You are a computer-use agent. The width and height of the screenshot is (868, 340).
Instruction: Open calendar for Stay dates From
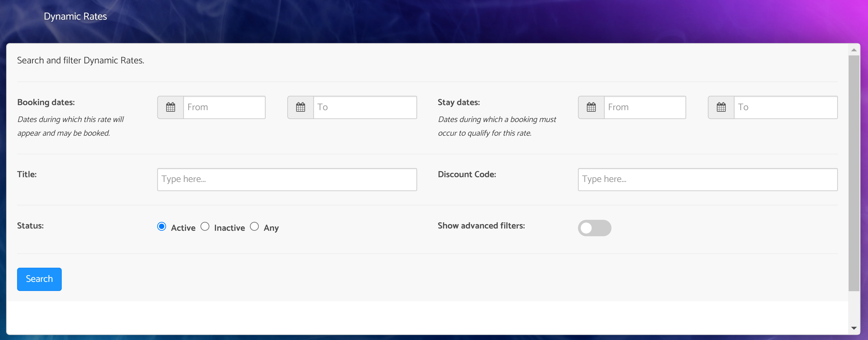click(591, 107)
